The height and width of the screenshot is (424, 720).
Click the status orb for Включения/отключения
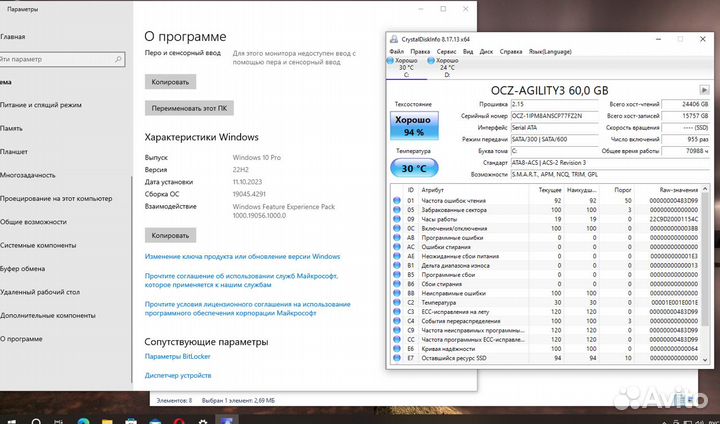coord(397,228)
